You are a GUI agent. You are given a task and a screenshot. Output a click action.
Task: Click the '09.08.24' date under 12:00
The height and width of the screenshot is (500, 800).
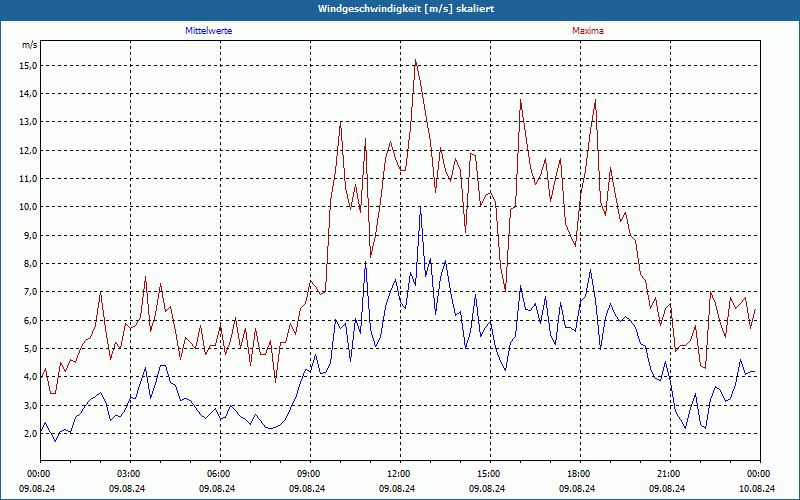397,488
